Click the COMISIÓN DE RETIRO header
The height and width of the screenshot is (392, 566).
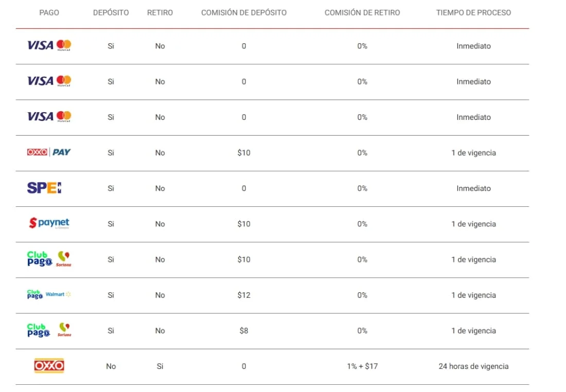pos(362,12)
